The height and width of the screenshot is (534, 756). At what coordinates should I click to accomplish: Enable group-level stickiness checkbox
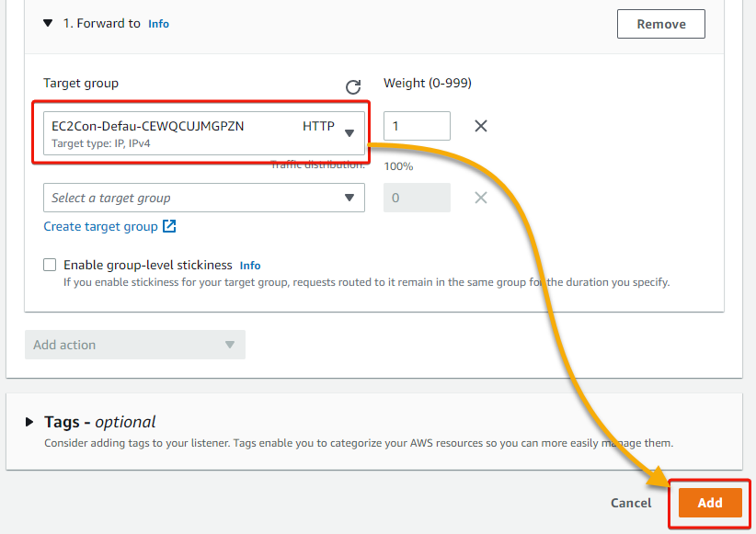(x=50, y=265)
